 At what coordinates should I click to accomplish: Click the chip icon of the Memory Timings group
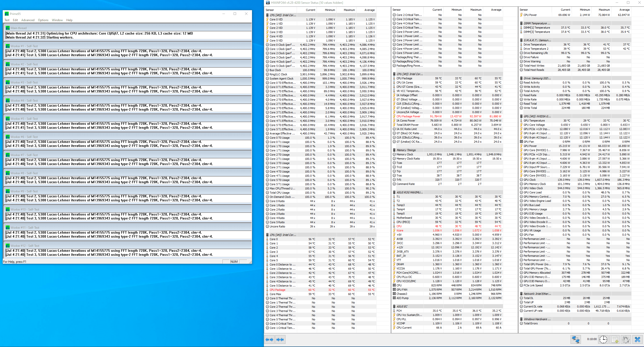[394, 150]
